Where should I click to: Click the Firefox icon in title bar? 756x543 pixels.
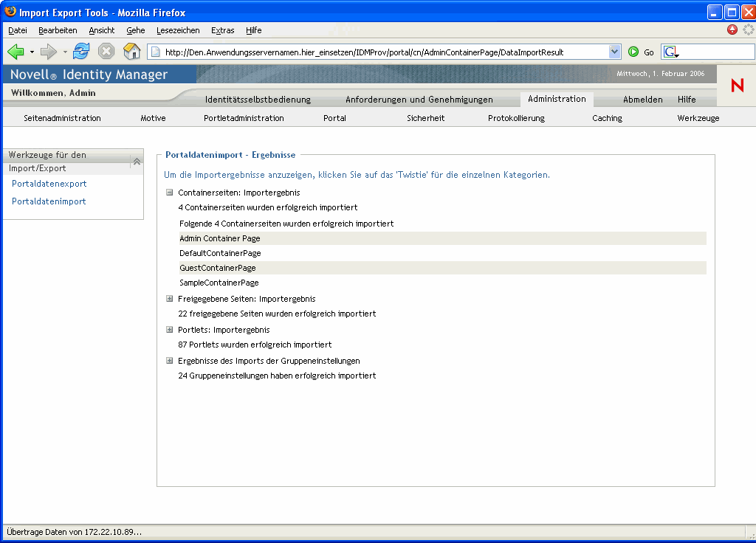point(10,12)
